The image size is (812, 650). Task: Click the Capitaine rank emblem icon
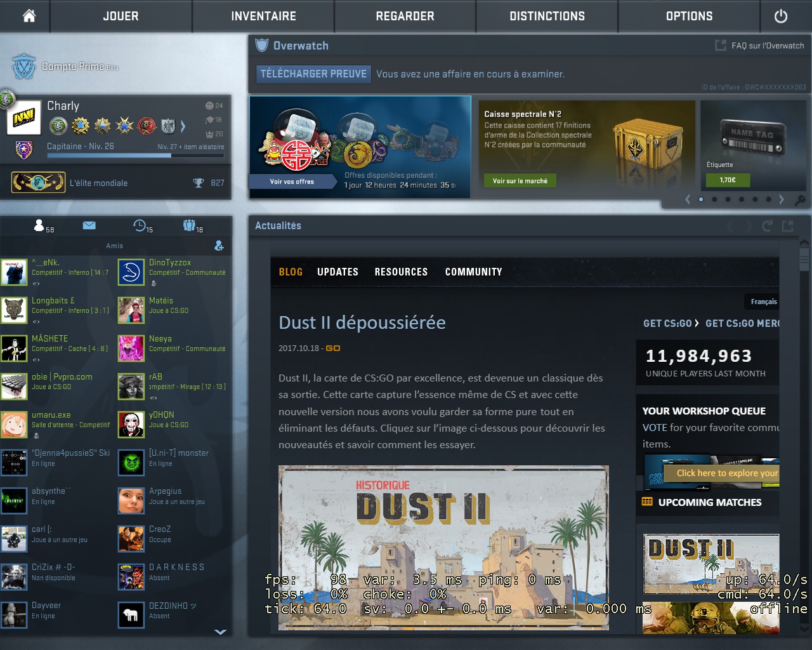(23, 150)
